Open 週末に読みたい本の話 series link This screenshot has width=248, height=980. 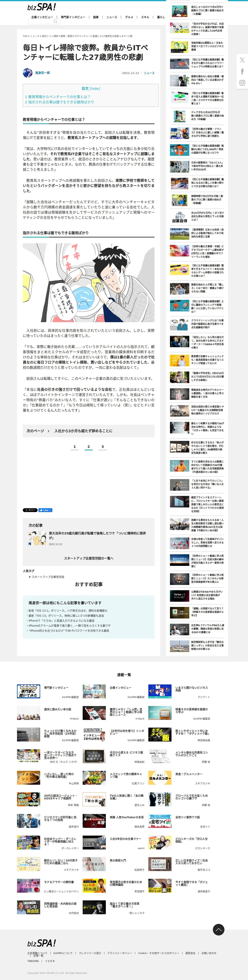click(58, 709)
